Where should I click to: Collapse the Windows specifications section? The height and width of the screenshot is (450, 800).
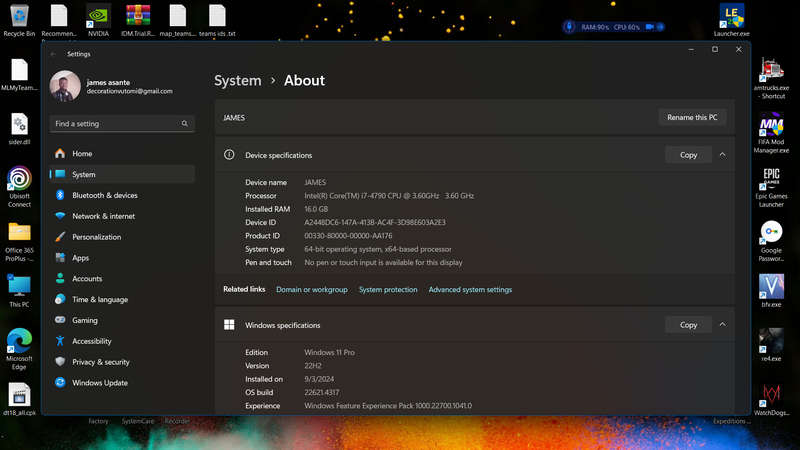coord(722,324)
